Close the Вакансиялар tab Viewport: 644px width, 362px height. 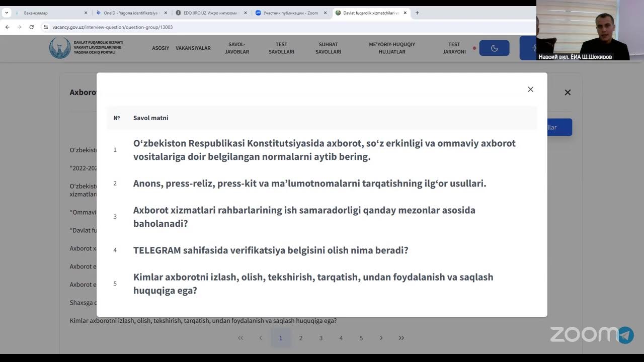(86, 13)
